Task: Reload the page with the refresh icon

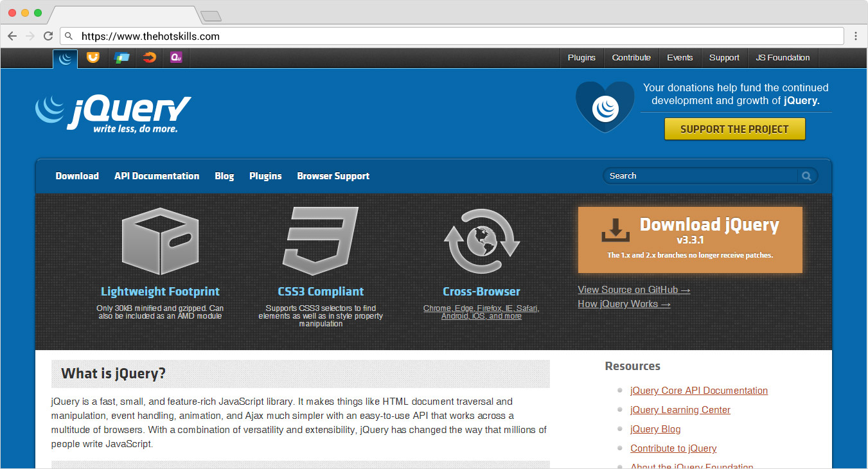Action: (x=48, y=36)
